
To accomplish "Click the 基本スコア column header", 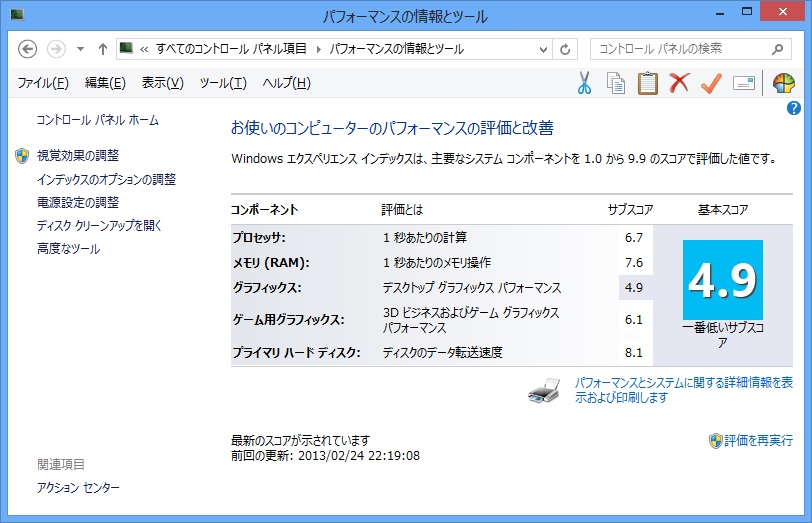I will coord(723,210).
